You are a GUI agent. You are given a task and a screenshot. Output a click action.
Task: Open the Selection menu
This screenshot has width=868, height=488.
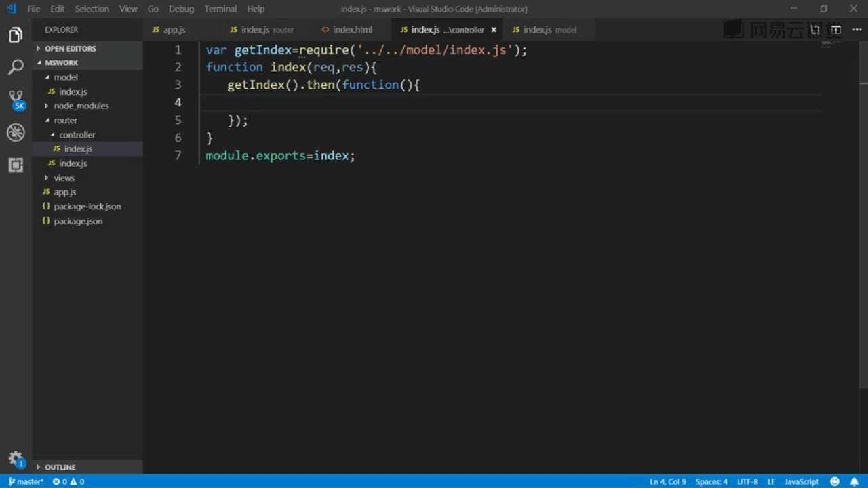coord(92,9)
